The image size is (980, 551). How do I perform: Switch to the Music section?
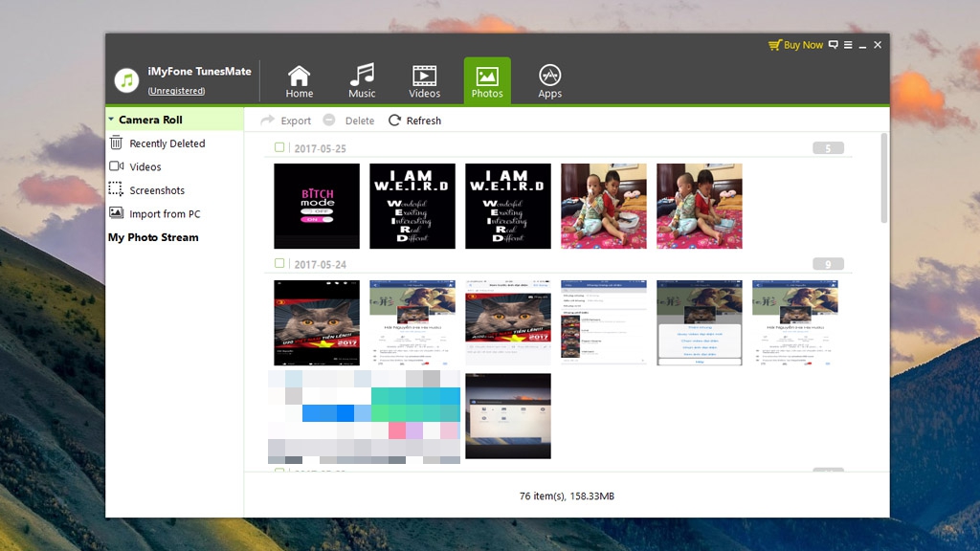click(362, 81)
